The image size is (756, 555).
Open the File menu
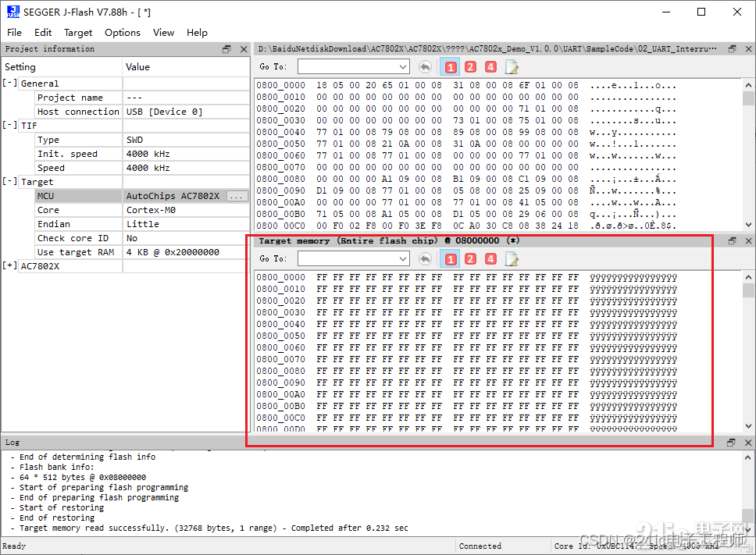[x=15, y=32]
